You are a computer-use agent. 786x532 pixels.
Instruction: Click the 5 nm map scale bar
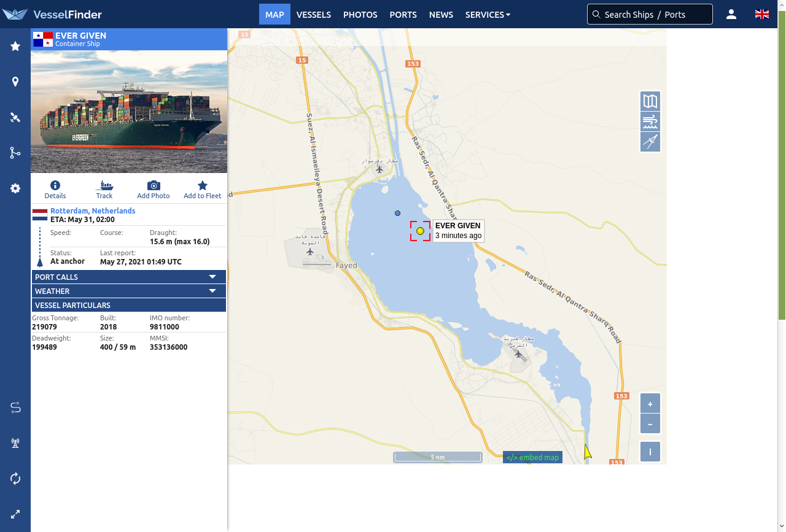(x=438, y=457)
